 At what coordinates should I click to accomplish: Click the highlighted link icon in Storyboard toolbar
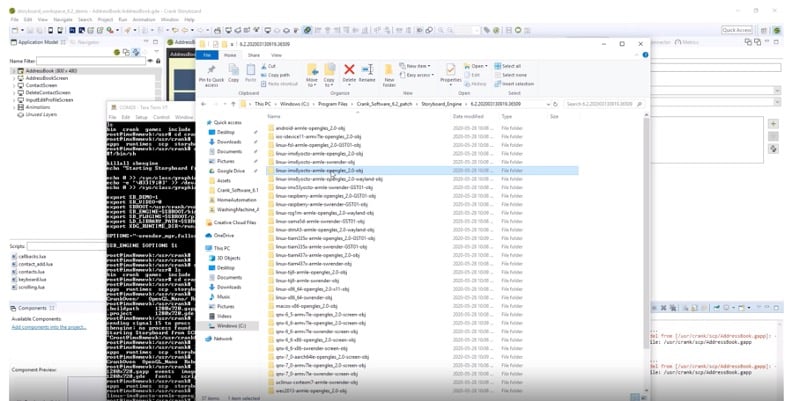pos(307,30)
